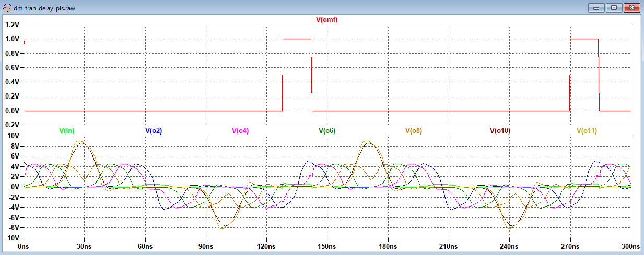Click the 120ns time axis label
This screenshot has width=644, height=255.
(x=266, y=246)
